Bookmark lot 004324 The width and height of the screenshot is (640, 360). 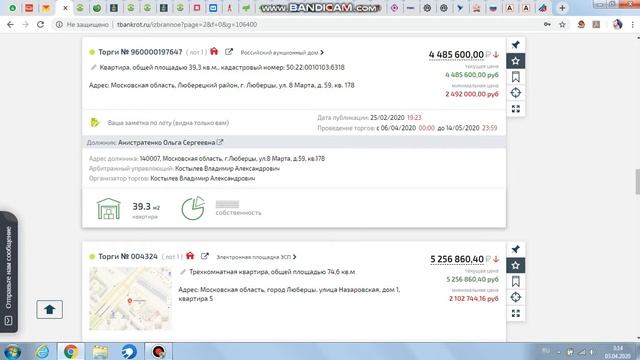[x=516, y=281]
